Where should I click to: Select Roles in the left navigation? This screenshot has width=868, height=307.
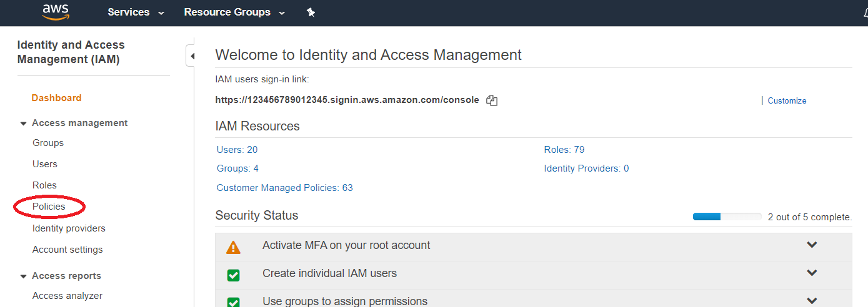(44, 185)
